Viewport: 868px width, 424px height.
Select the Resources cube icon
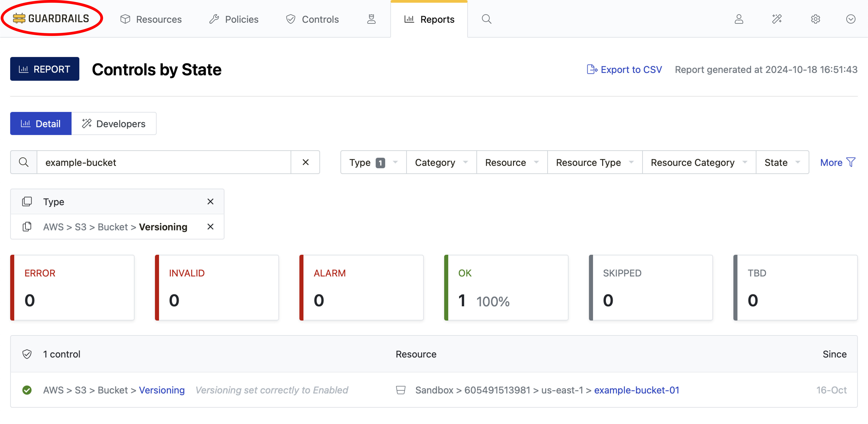(125, 19)
